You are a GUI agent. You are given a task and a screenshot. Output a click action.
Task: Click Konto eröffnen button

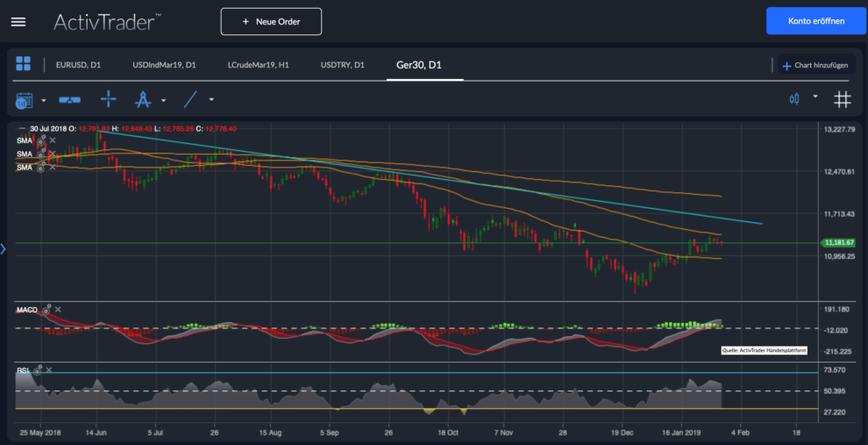tap(816, 21)
